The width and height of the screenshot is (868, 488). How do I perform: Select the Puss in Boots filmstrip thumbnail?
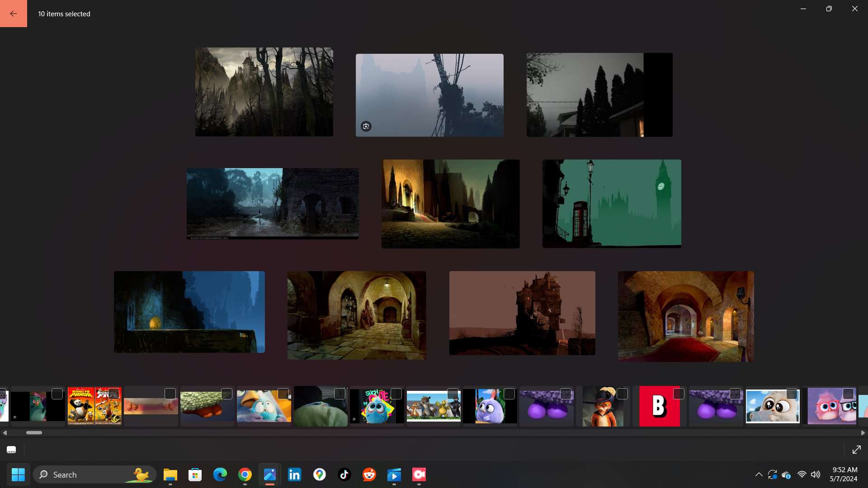pos(603,406)
